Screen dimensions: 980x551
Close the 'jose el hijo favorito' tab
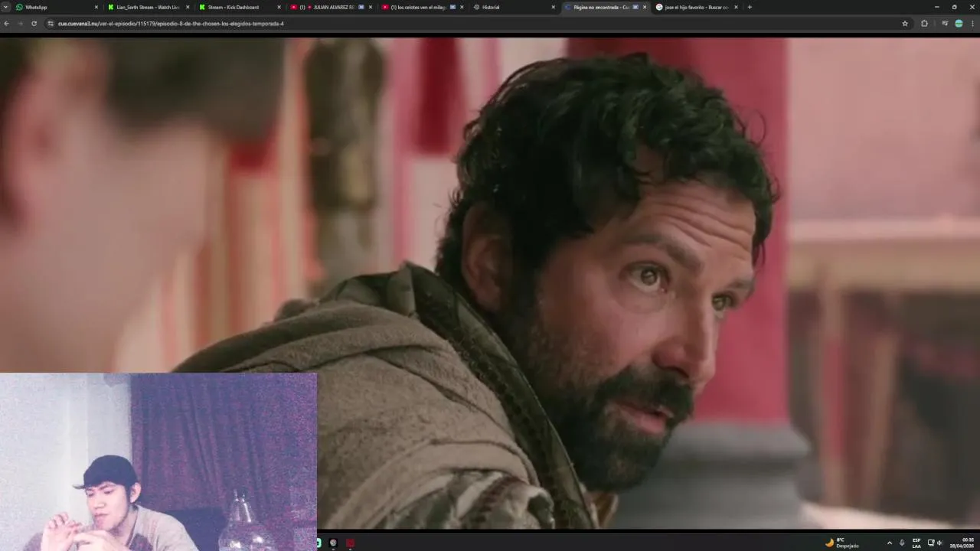coord(737,7)
